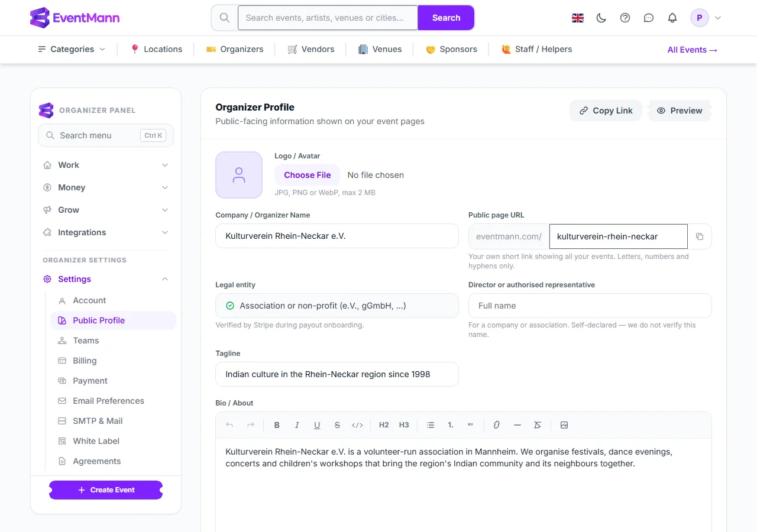Screen dimensions: 757x532
Task: Open the Billing settings page
Action: click(114, 361)
